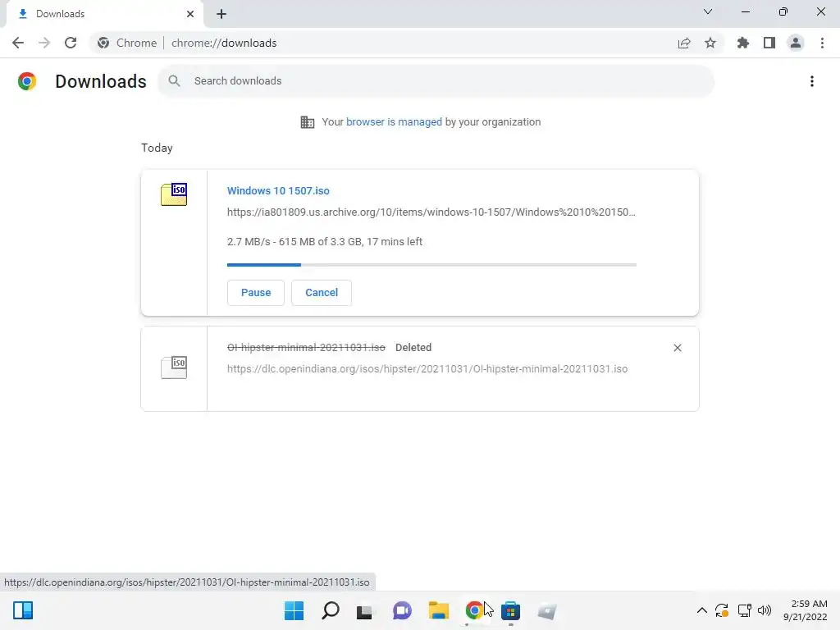
Task: Bookmark this tab with the star icon
Action: [x=710, y=43]
